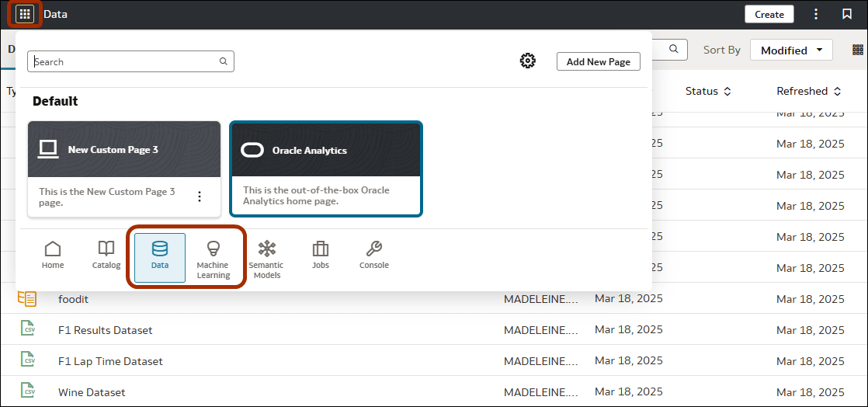The width and height of the screenshot is (868, 407).
Task: Open the Sort By Modified dropdown
Action: [791, 50]
